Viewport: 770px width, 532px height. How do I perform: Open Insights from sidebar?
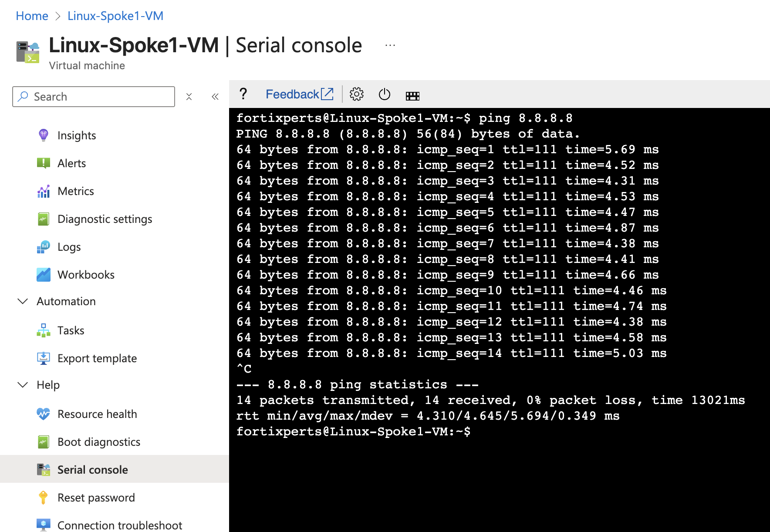(x=76, y=135)
